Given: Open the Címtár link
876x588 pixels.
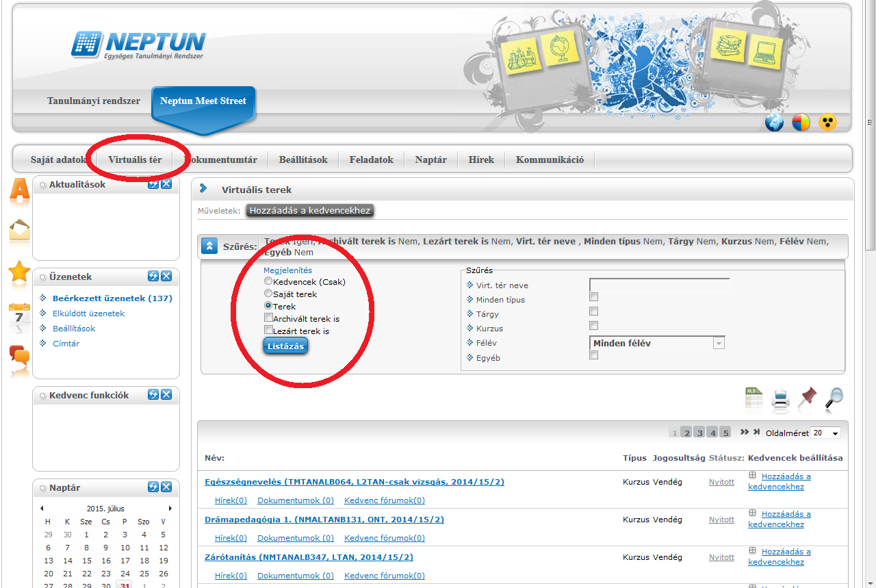Looking at the screenshot, I should [66, 344].
